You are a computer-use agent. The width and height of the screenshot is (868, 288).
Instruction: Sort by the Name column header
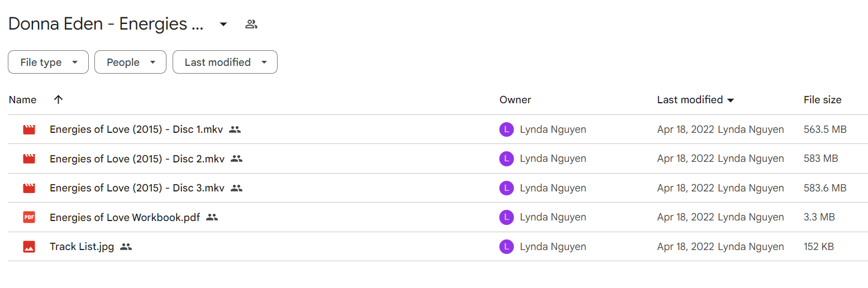coord(23,100)
